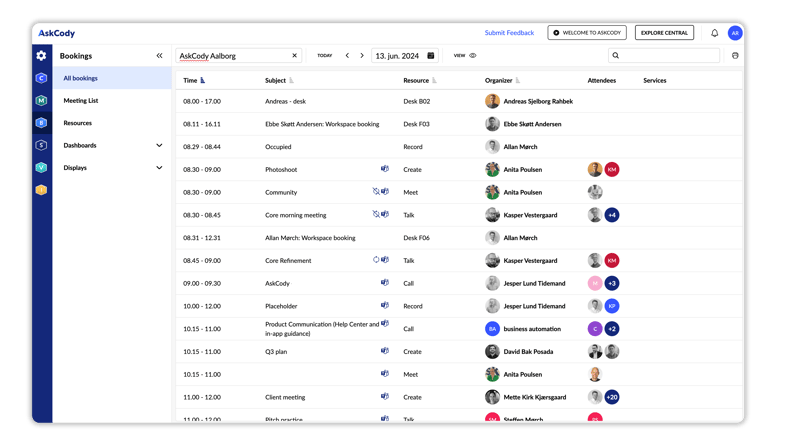Image resolution: width=795 pixels, height=447 pixels.
Task: Open the Product Communication booking
Action: pos(322,329)
